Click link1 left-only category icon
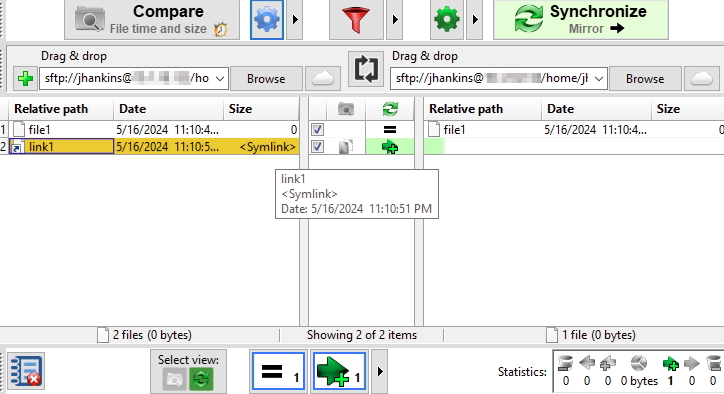 pyautogui.click(x=346, y=147)
